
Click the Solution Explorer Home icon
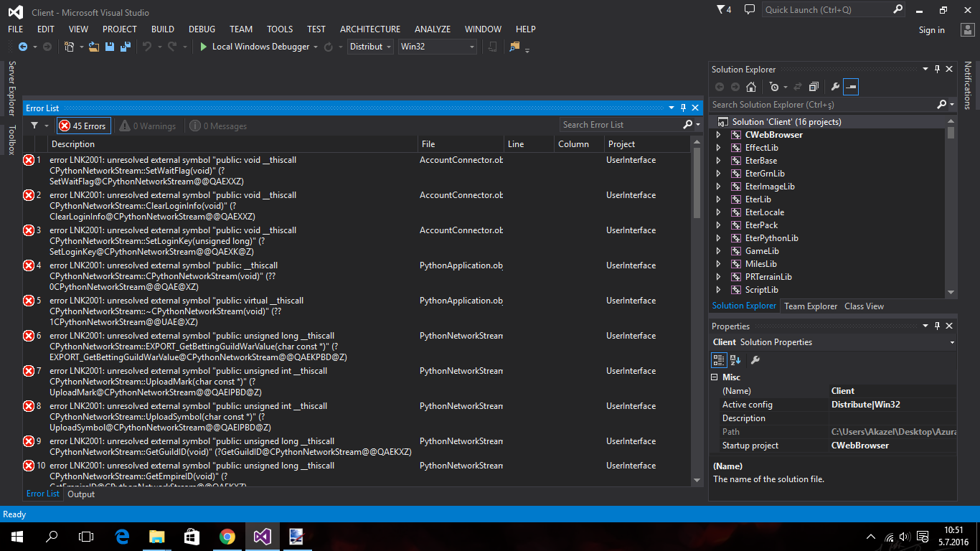751,87
